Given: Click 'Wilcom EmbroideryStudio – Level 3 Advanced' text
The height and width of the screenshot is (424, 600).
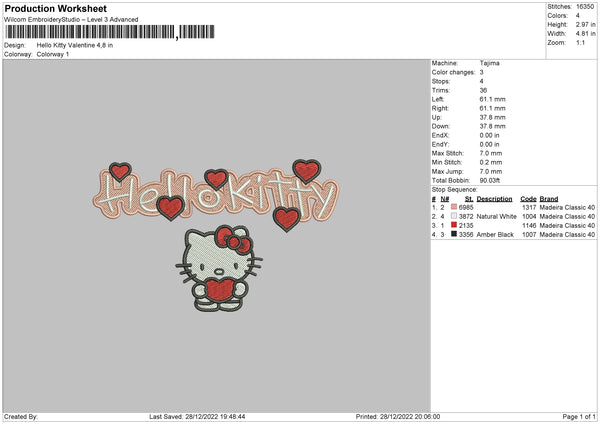Looking at the screenshot, I should (71, 20).
